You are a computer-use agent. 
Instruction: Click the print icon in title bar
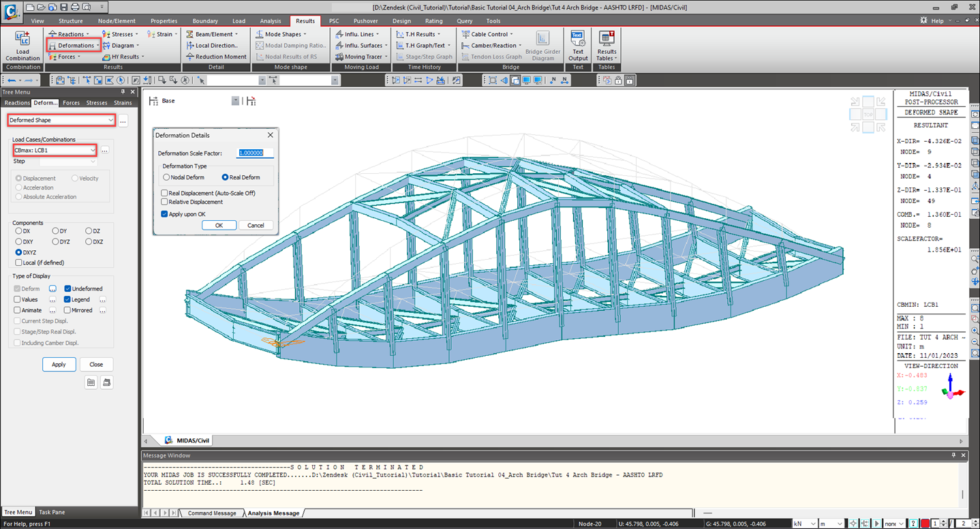75,7
